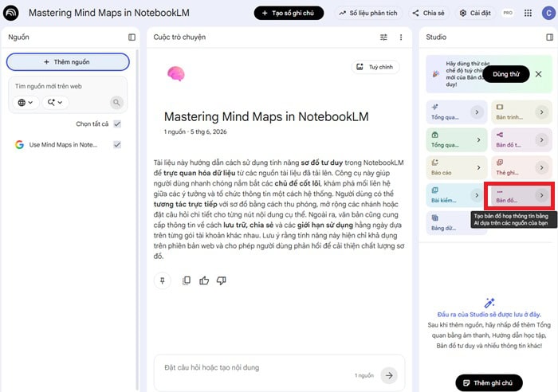Screen dimensions: 558x392
Task: Click the Tuỳ chỉnh customize button
Action: click(x=375, y=67)
